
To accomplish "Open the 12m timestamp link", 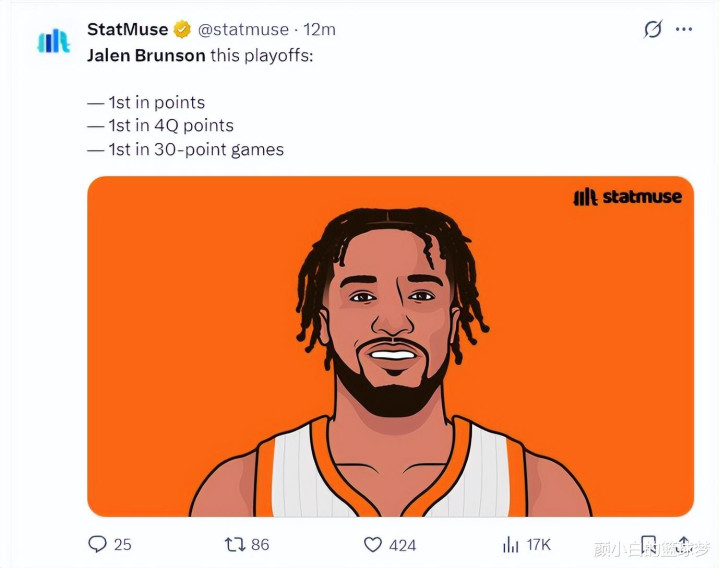I will [x=319, y=29].
